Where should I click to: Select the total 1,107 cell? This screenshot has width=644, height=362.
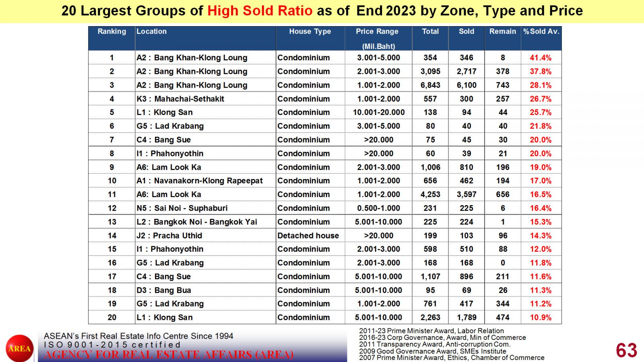click(430, 276)
